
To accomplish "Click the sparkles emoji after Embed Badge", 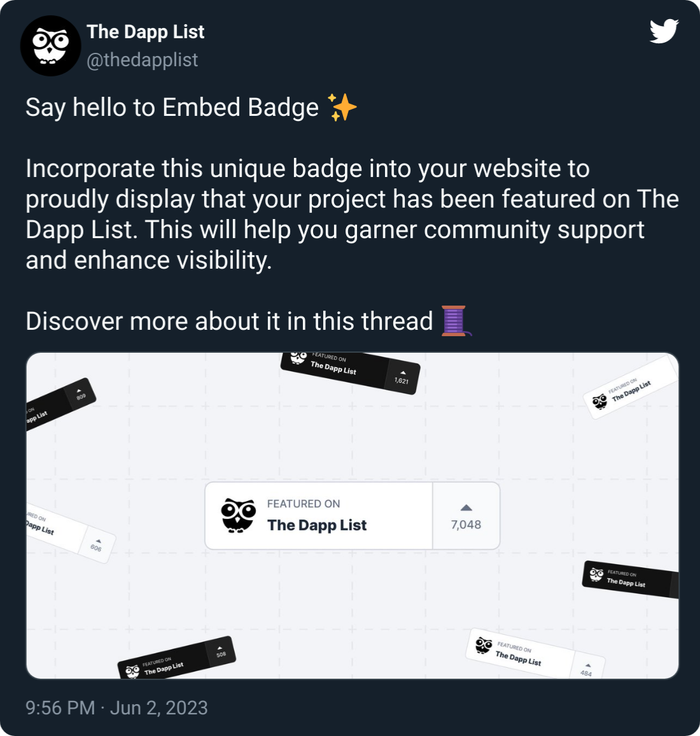I will (342, 108).
